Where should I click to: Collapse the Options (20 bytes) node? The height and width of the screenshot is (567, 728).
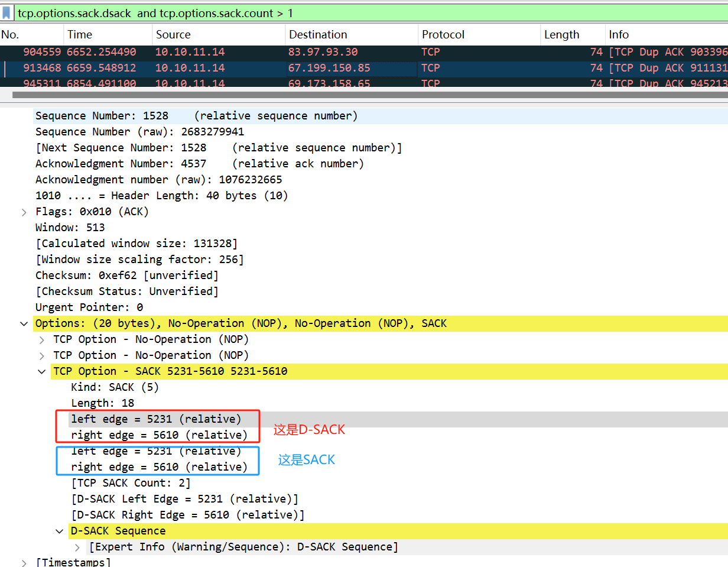pos(24,323)
